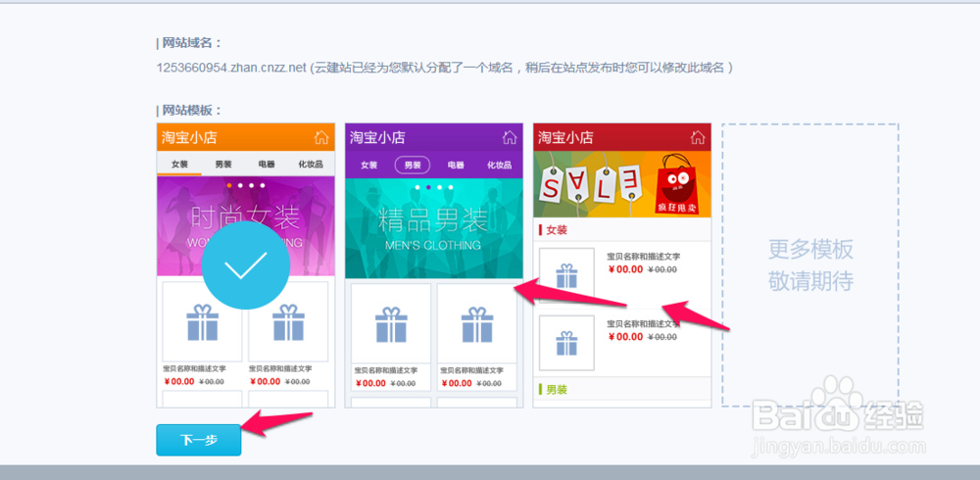Viewport: 980px width, 480px height.
Task: Click lower gift icon in red template
Action: tap(566, 343)
